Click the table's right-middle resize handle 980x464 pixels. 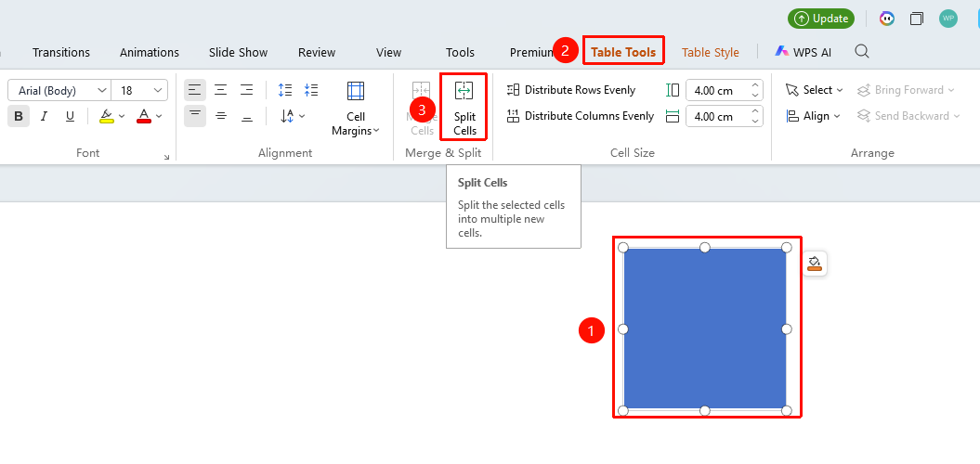click(787, 329)
